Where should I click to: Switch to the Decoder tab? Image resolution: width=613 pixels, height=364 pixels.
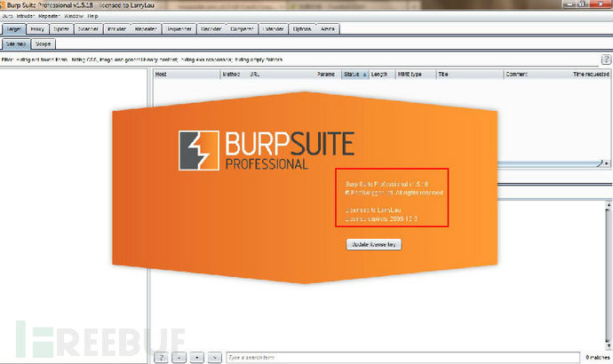pyautogui.click(x=211, y=29)
